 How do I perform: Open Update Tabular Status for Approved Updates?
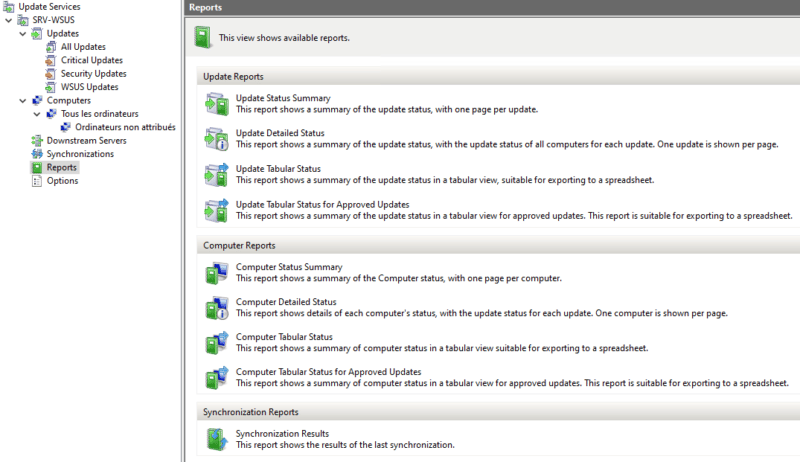point(322,204)
